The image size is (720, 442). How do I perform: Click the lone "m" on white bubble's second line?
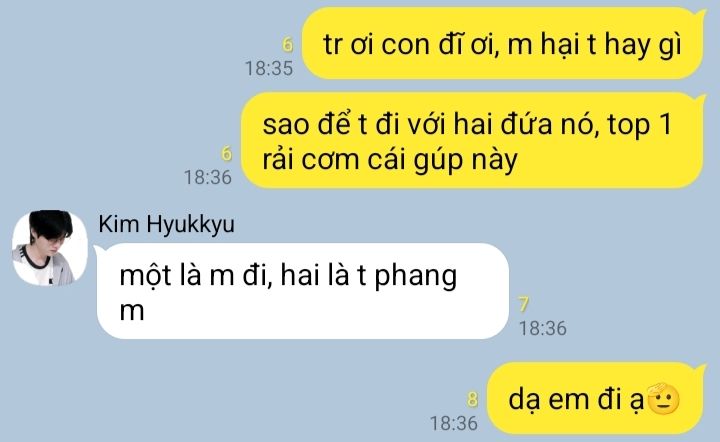132,312
